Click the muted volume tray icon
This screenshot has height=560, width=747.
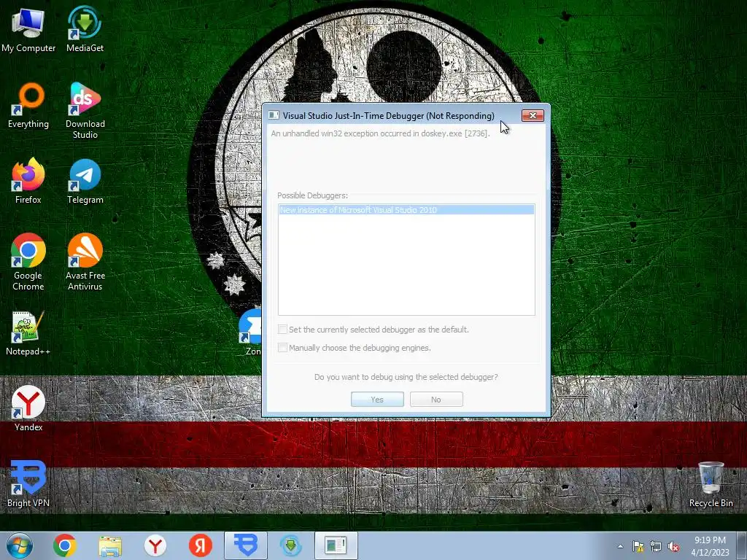click(x=673, y=546)
